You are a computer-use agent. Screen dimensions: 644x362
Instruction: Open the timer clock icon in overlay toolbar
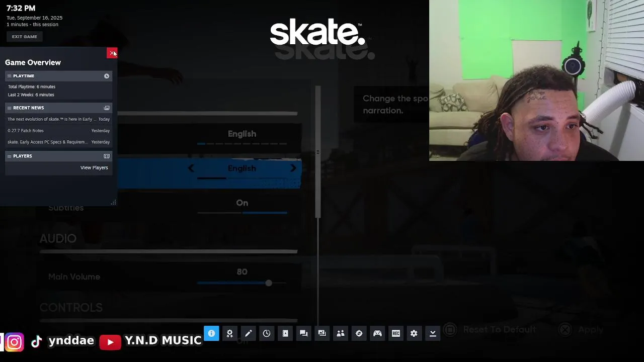point(267,333)
